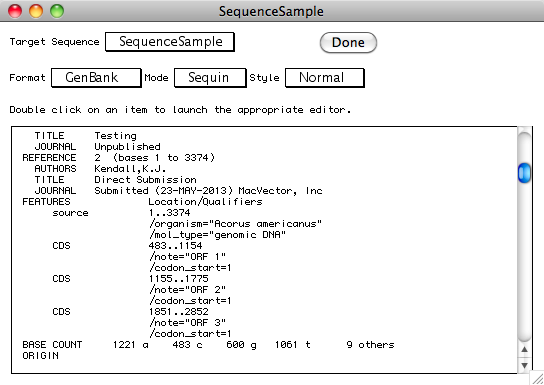This screenshot has height=385, width=544.
Task: Select the TITLE Direct Submission line
Action: coord(115,180)
